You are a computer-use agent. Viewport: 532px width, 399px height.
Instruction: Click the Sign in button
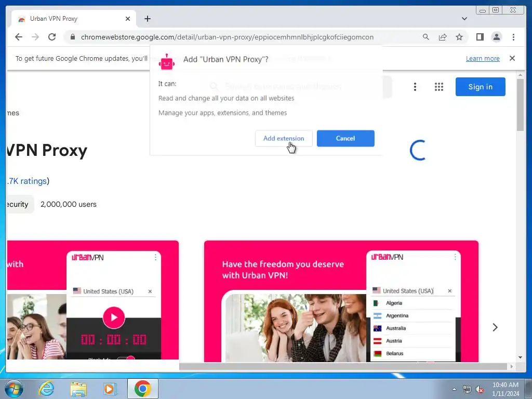pos(480,87)
